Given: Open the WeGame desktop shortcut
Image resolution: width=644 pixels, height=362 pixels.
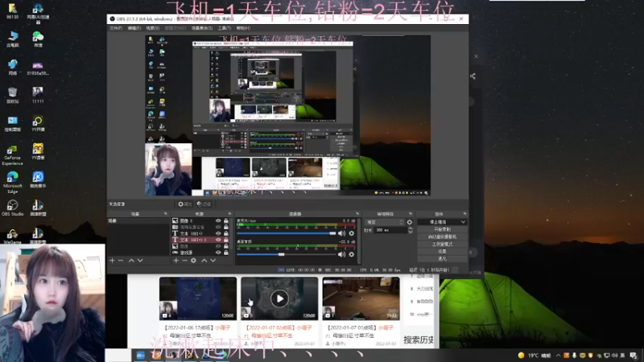Looking at the screenshot, I should coord(12,236).
